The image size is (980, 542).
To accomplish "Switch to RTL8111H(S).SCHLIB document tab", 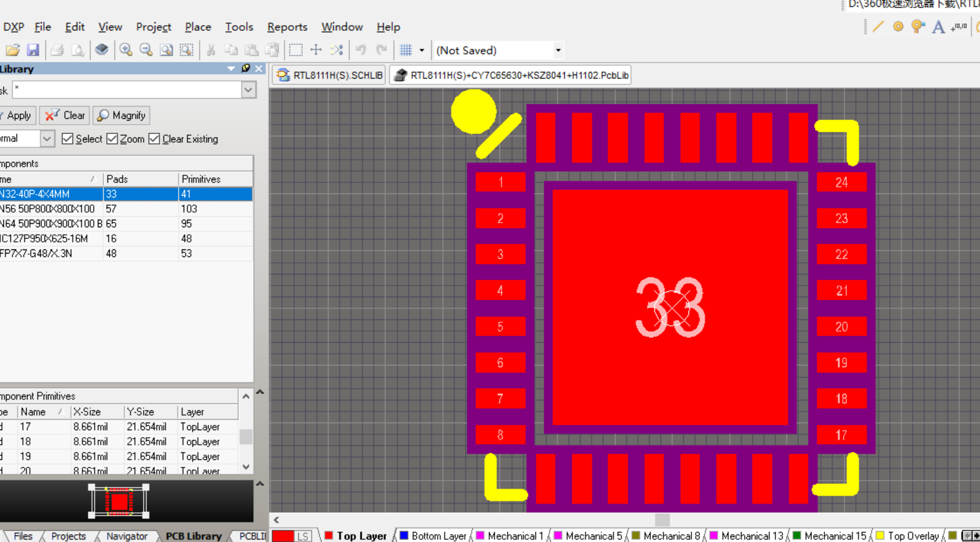I will [x=330, y=75].
